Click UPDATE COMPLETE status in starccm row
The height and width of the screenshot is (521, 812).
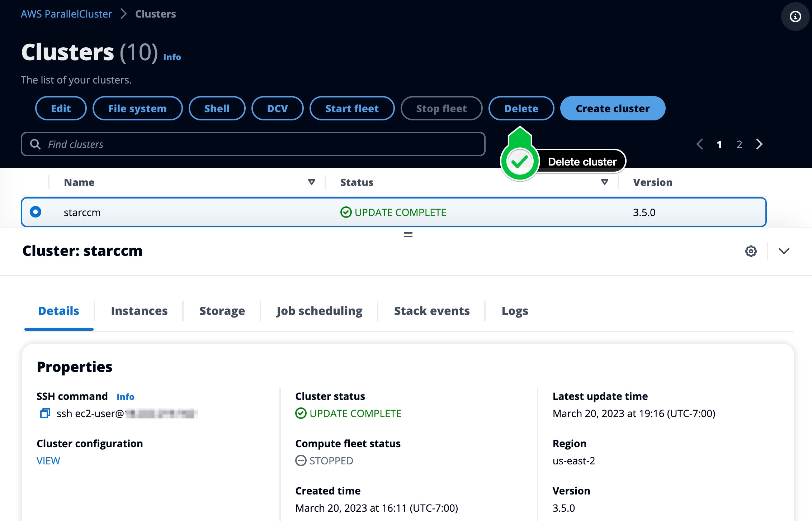[x=393, y=212]
